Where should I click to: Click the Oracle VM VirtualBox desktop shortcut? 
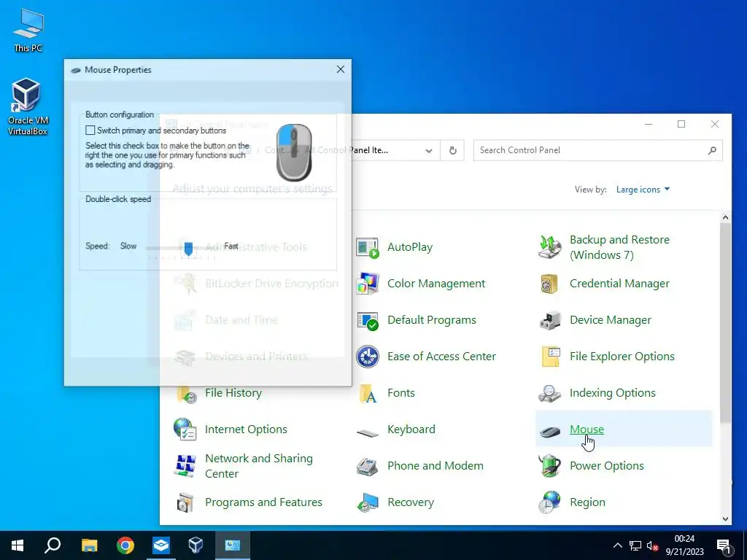[28, 106]
